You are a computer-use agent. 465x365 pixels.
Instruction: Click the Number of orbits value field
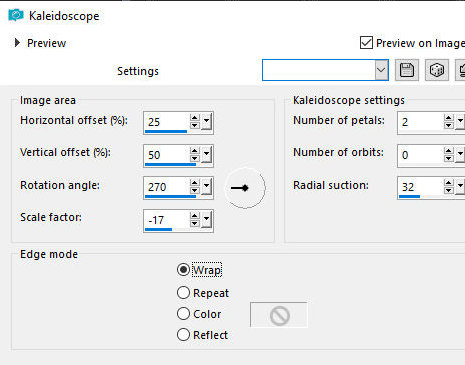(x=421, y=154)
